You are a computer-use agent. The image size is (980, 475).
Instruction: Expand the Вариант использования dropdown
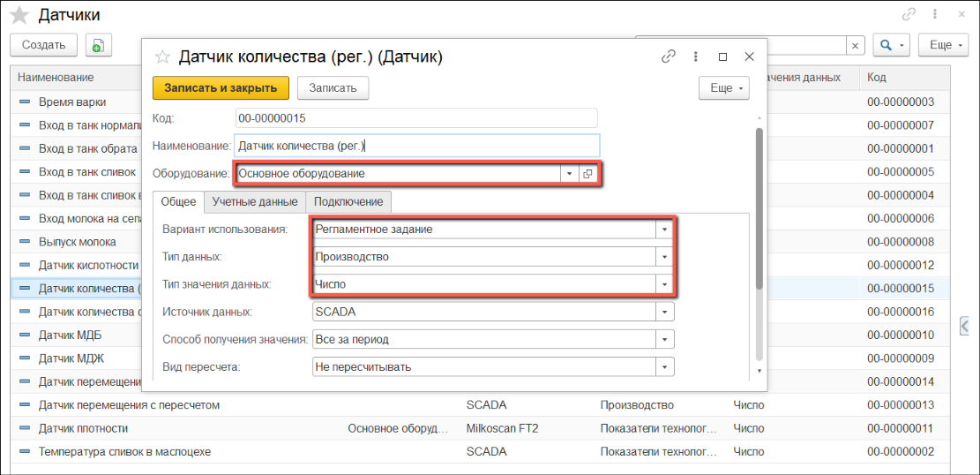coord(663,230)
